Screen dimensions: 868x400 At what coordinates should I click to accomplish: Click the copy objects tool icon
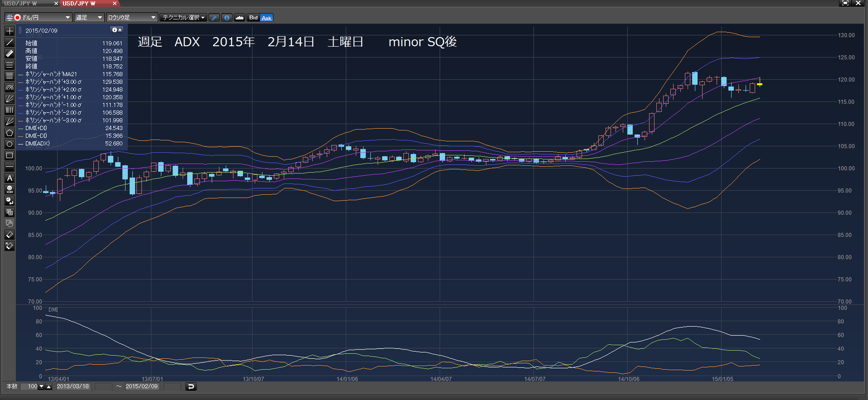pyautogui.click(x=10, y=212)
